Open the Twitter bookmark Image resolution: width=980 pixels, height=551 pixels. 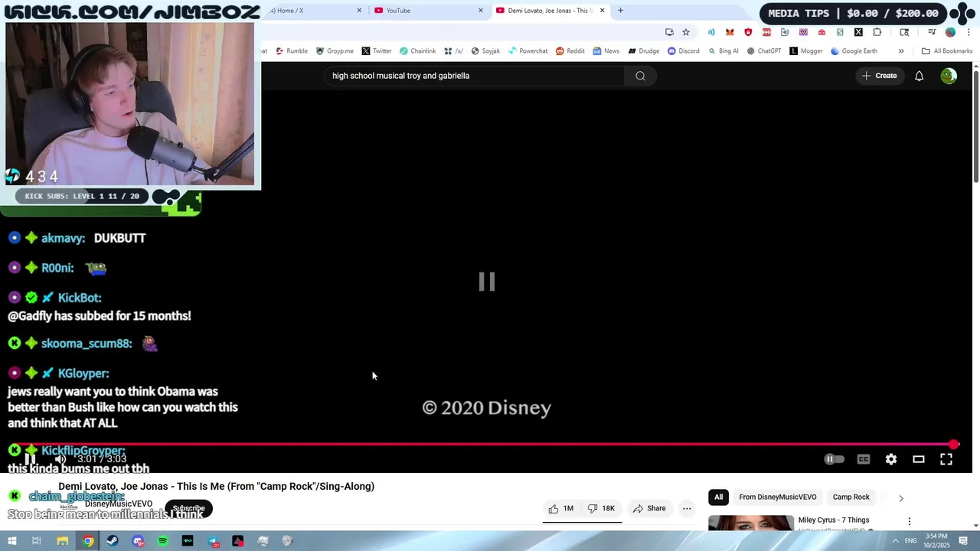[x=377, y=51]
